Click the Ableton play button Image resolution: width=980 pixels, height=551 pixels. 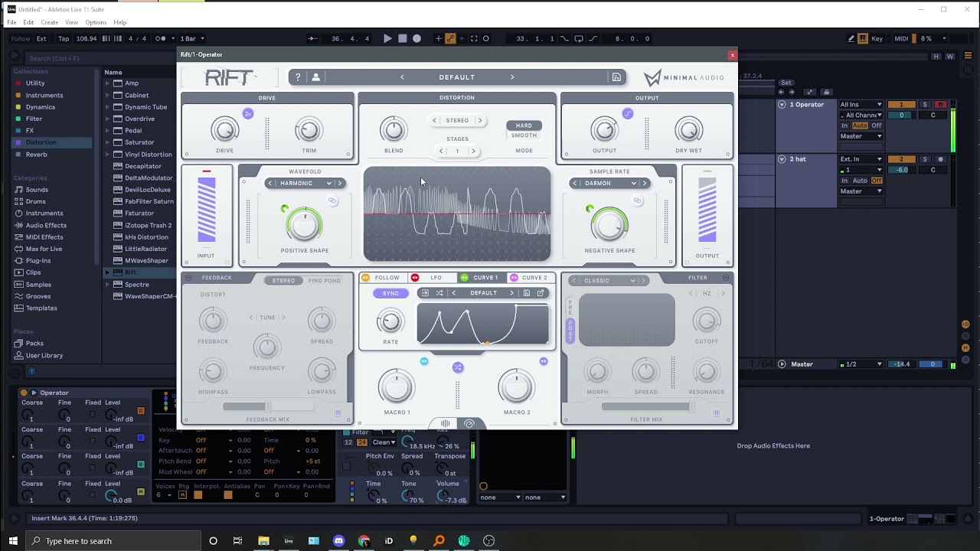point(387,38)
